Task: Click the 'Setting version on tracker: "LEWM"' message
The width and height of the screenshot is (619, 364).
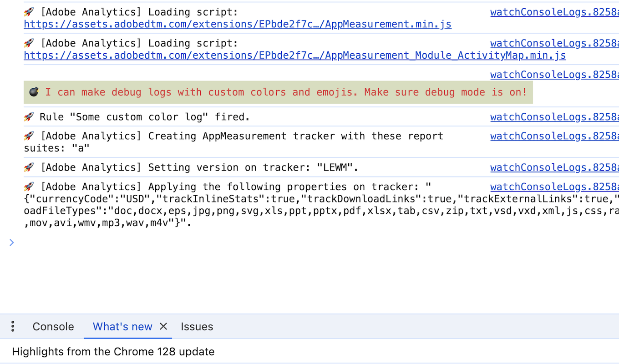Action: pyautogui.click(x=199, y=167)
